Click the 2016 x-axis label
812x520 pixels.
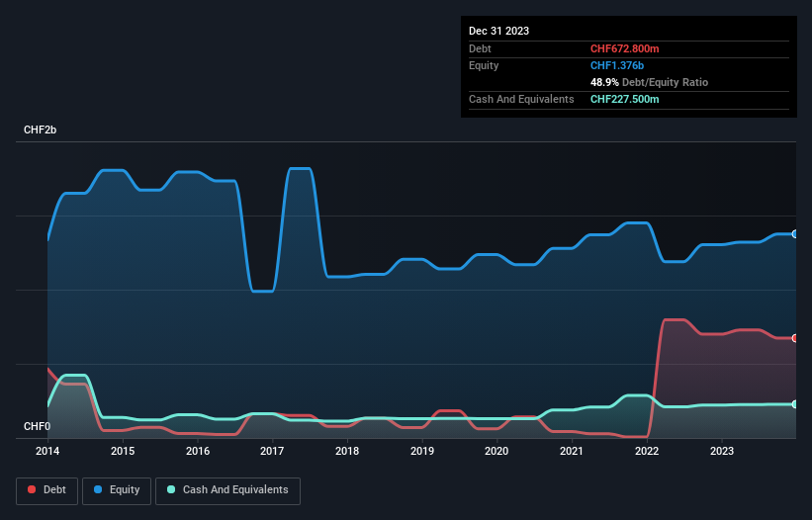coord(198,451)
